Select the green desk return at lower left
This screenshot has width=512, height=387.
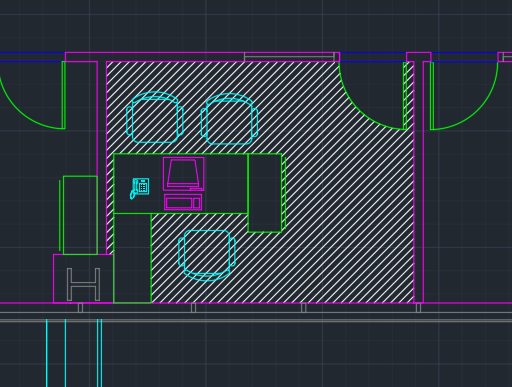pyautogui.click(x=132, y=258)
